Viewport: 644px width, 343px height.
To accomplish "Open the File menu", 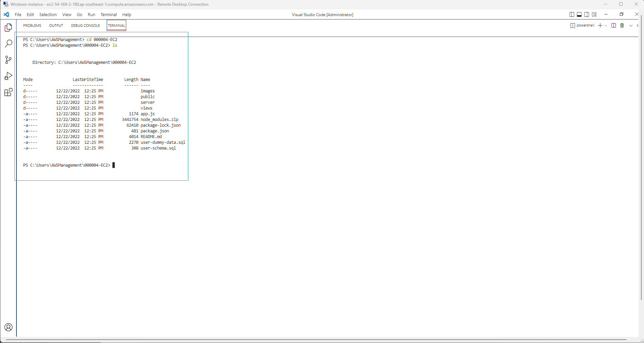I will coord(18,14).
